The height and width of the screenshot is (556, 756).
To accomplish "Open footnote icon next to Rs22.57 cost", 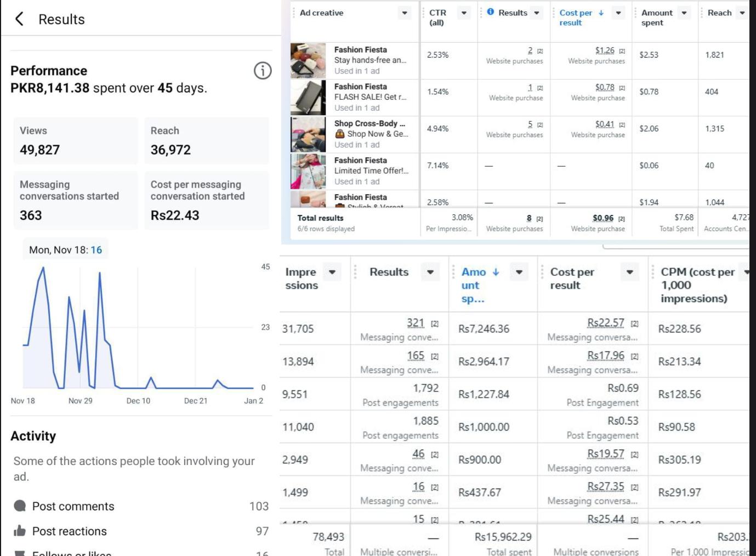I will (x=635, y=324).
